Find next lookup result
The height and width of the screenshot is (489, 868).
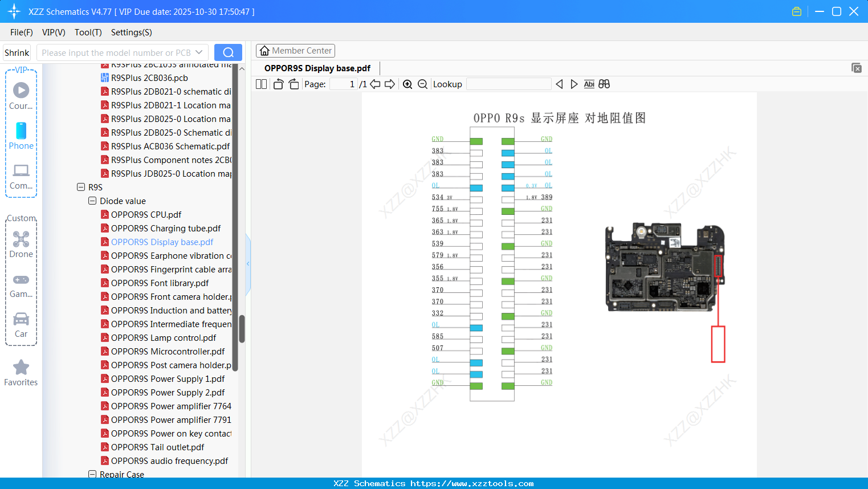[574, 84]
